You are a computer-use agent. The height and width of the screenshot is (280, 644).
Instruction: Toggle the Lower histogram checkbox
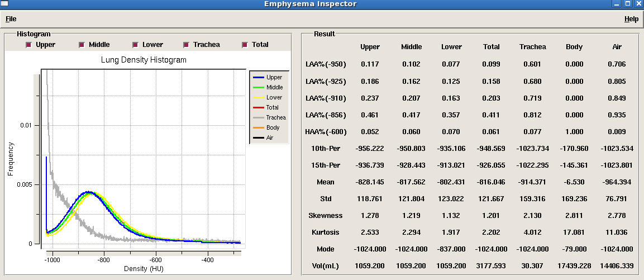[x=135, y=45]
